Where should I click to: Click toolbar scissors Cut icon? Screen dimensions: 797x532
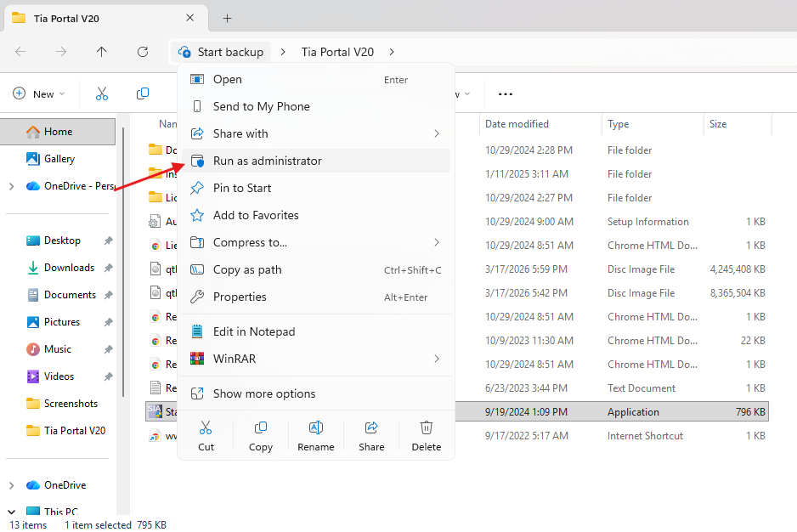(x=102, y=93)
